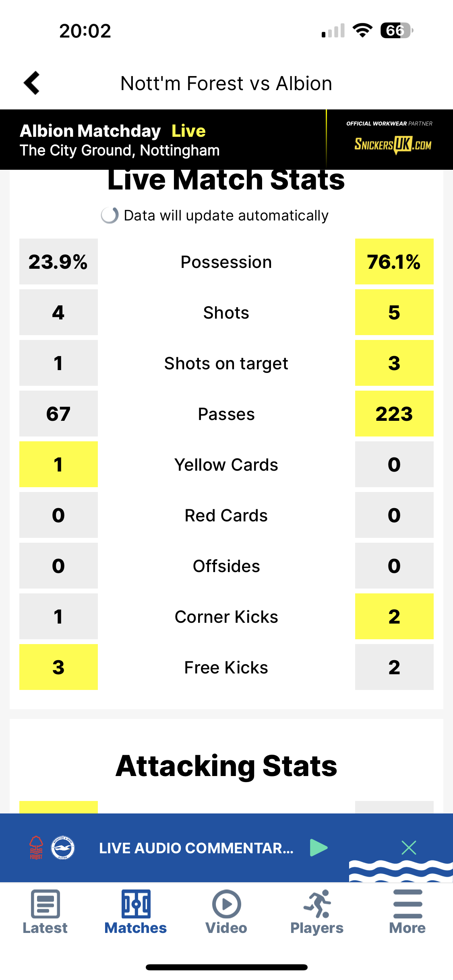Tap the back arrow icon
This screenshot has height=980, width=453.
point(32,83)
